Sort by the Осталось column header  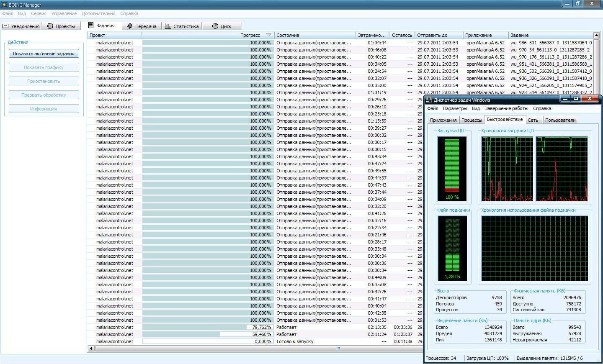pyautogui.click(x=402, y=35)
